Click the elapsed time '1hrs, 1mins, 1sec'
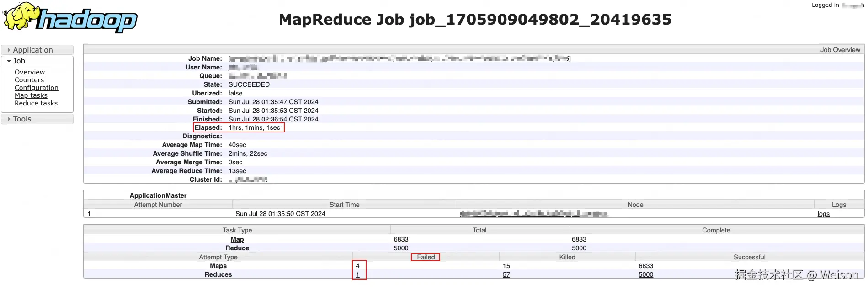The width and height of the screenshot is (868, 290). click(x=255, y=127)
